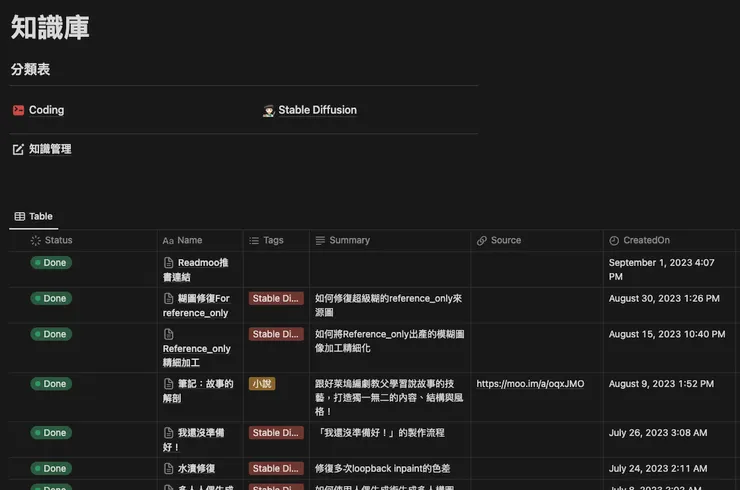Click the Done status for 我還沒準備好！ row
Screen dimensions: 740x490
(x=51, y=433)
